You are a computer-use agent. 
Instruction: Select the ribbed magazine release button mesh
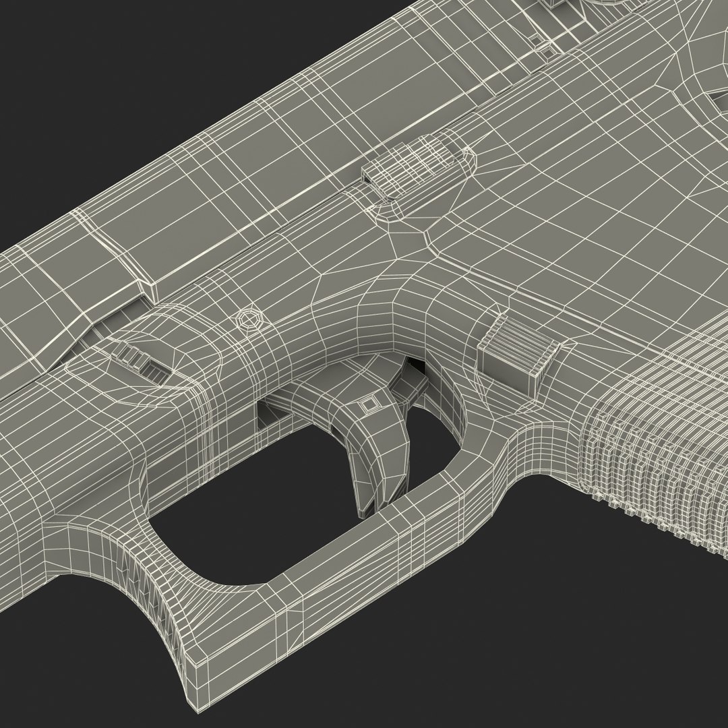pos(518,355)
